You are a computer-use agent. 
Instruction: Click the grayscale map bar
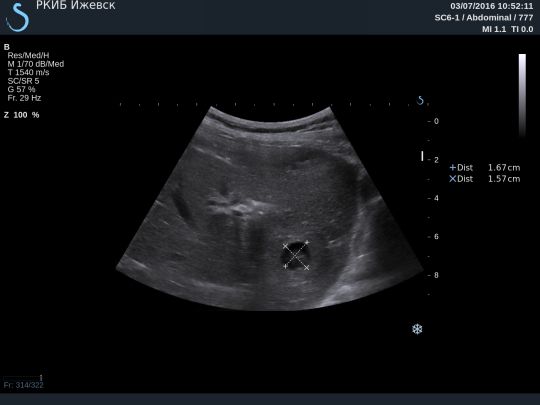click(x=522, y=96)
